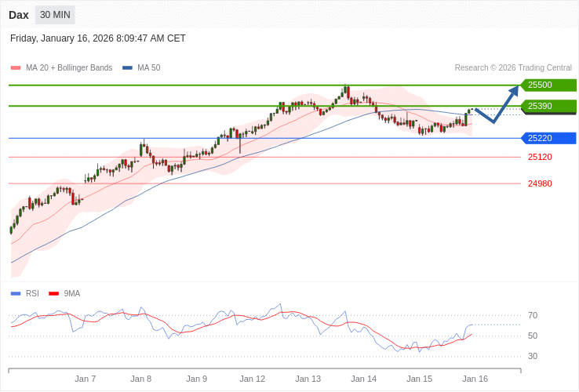Select the 25500 green resistance price label
Image resolution: width=579 pixels, height=392 pixels.
[x=548, y=85]
